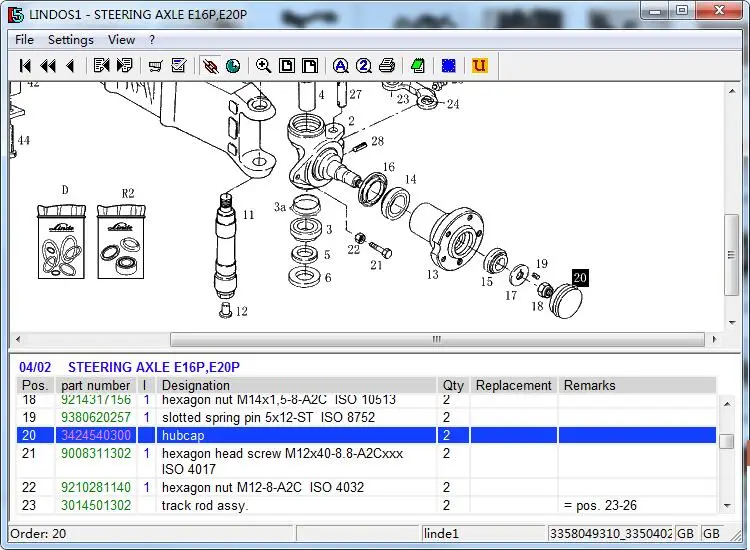Viewport: 750px width, 550px height.
Task: Click the 'linde1' status bar field
Action: coord(484,534)
